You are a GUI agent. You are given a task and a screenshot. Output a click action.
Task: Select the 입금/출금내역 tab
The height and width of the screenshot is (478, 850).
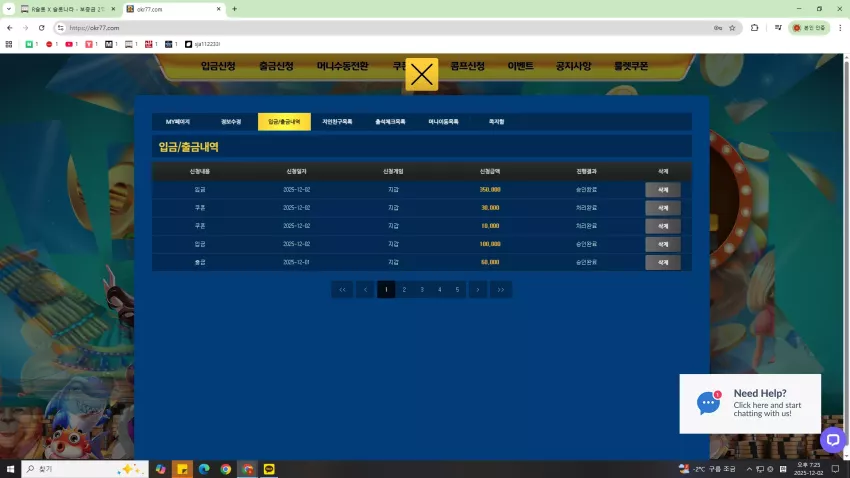pos(284,122)
